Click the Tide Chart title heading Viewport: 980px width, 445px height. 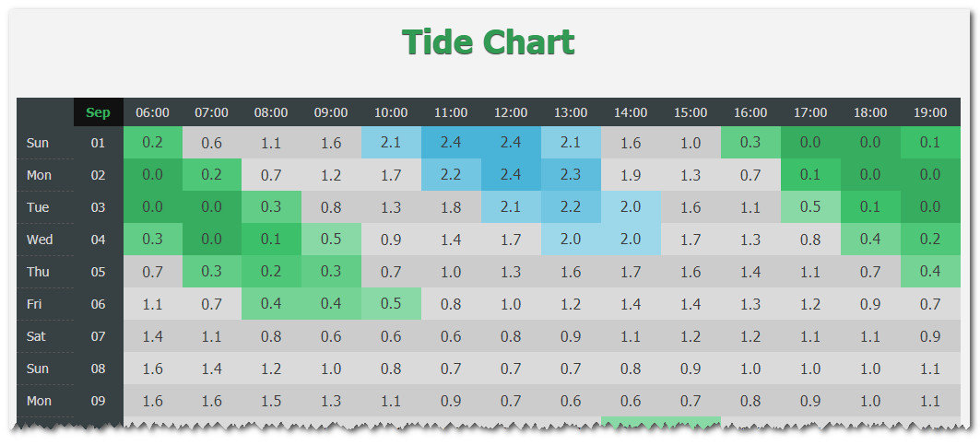pos(489,42)
